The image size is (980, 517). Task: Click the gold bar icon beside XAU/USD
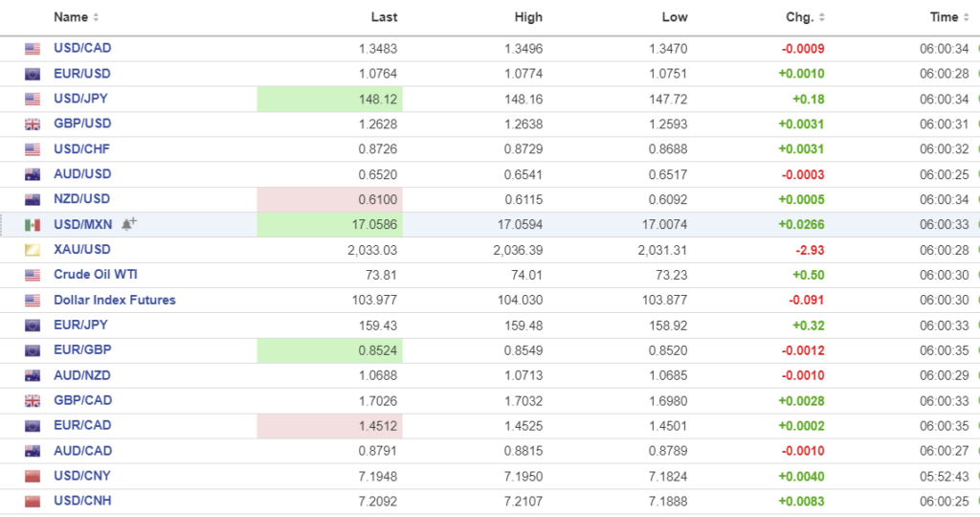(x=33, y=250)
